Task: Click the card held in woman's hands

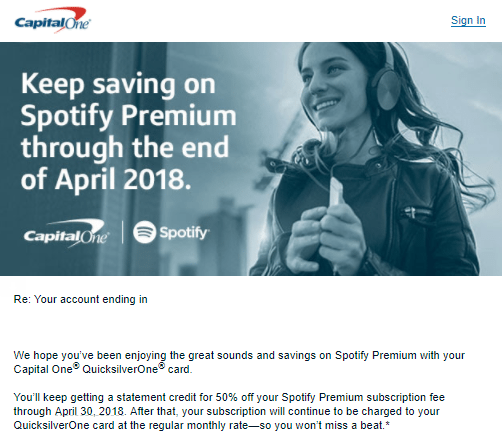Action: point(336,191)
